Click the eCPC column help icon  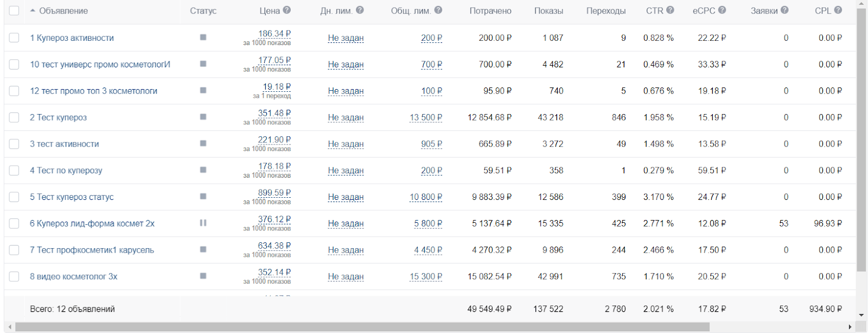click(722, 10)
